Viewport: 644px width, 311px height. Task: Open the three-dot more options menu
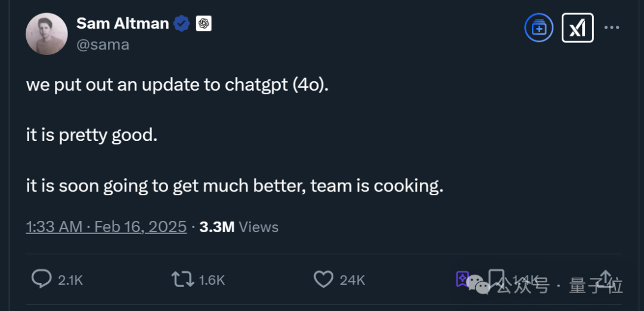[612, 27]
